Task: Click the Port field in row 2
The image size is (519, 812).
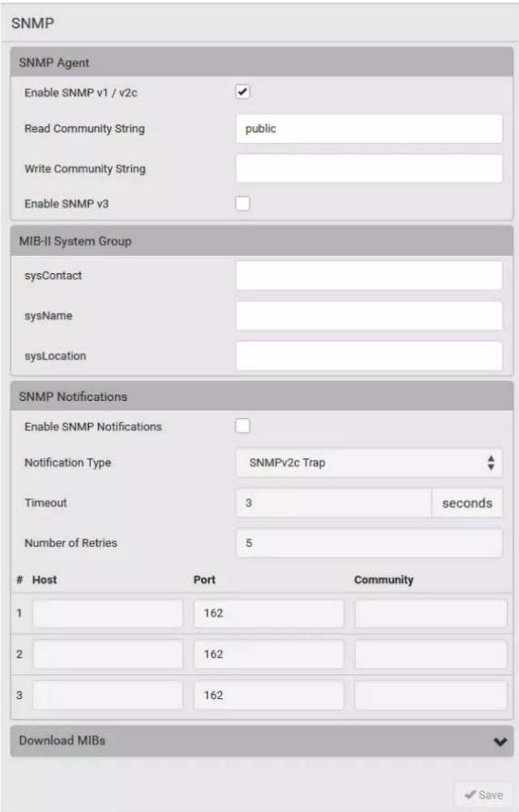Action: pyautogui.click(x=269, y=654)
